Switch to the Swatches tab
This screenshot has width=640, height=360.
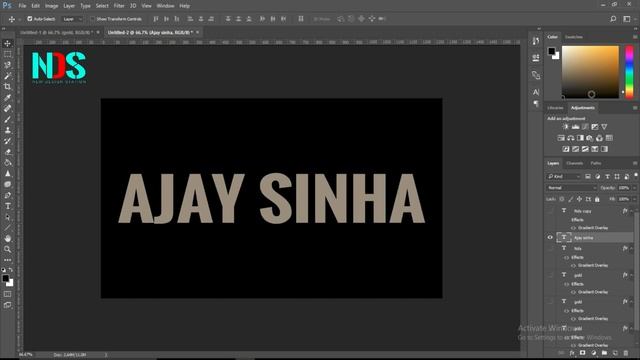coord(573,37)
